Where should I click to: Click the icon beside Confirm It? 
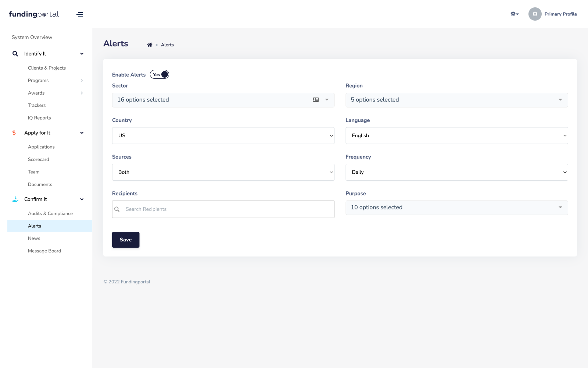point(15,199)
